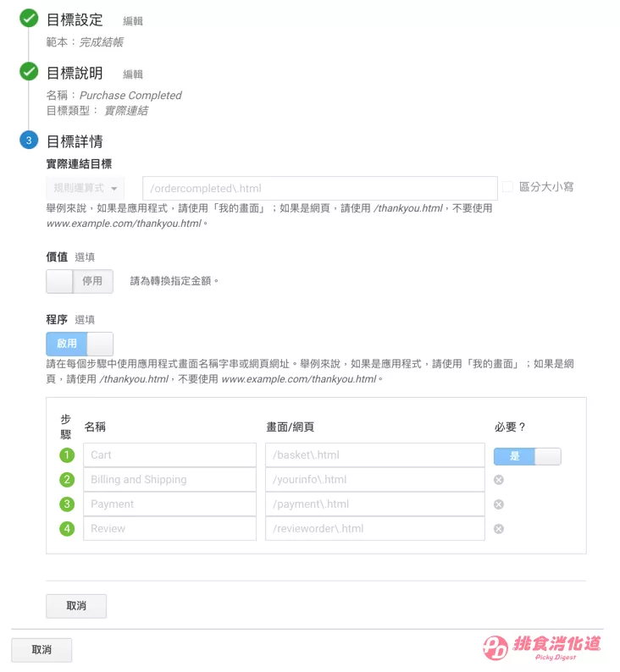Click green step 1 circle for Cart
The width and height of the screenshot is (620, 672).
(67, 454)
